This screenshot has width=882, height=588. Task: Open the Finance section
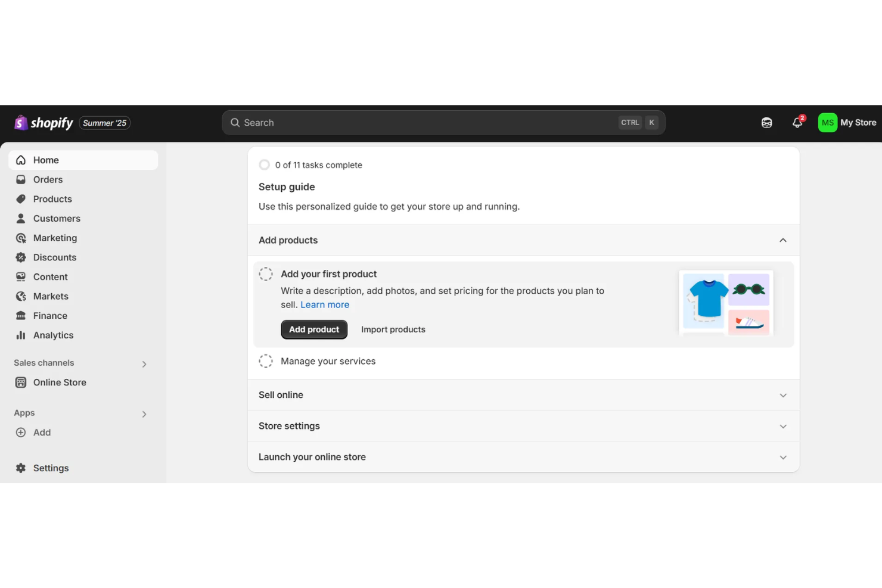[50, 315]
